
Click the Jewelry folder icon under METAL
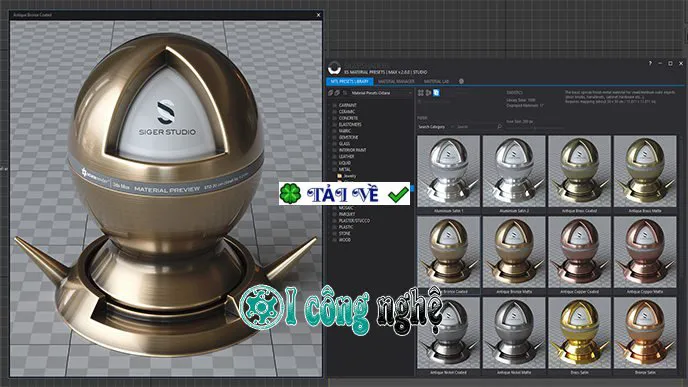(x=339, y=176)
